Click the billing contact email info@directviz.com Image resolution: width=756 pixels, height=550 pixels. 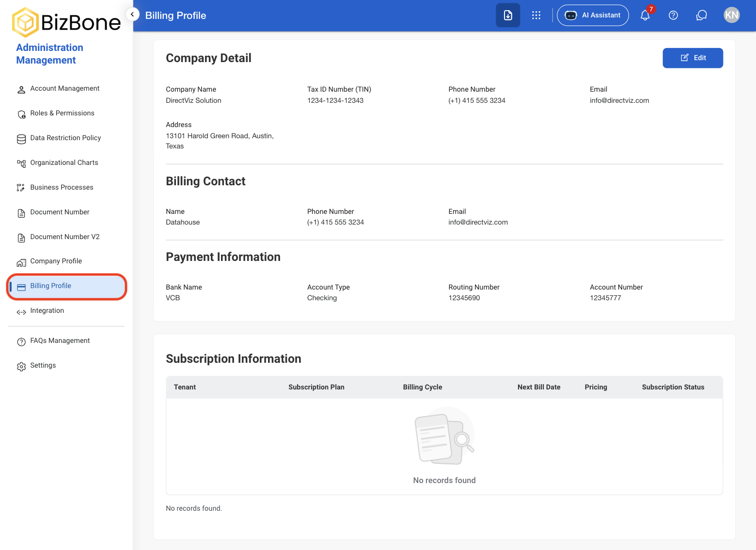pyautogui.click(x=478, y=222)
